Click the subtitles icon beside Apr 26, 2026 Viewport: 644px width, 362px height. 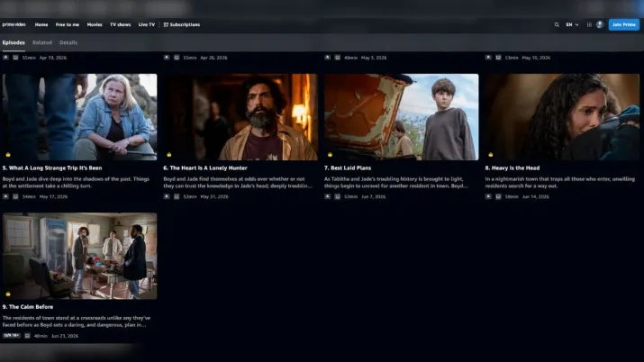pyautogui.click(x=177, y=58)
